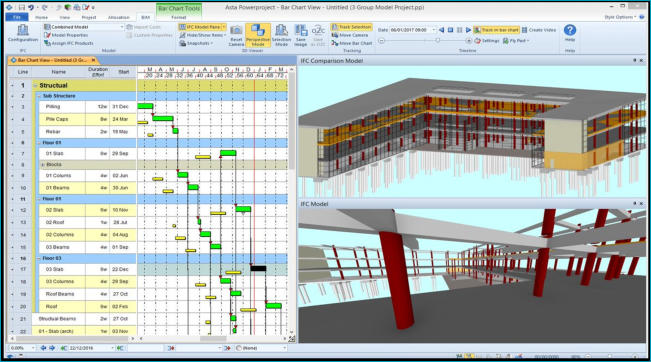This screenshot has width=651, height=362.
Task: Activate Perspective Mode in 3D Viewer
Action: (x=258, y=35)
